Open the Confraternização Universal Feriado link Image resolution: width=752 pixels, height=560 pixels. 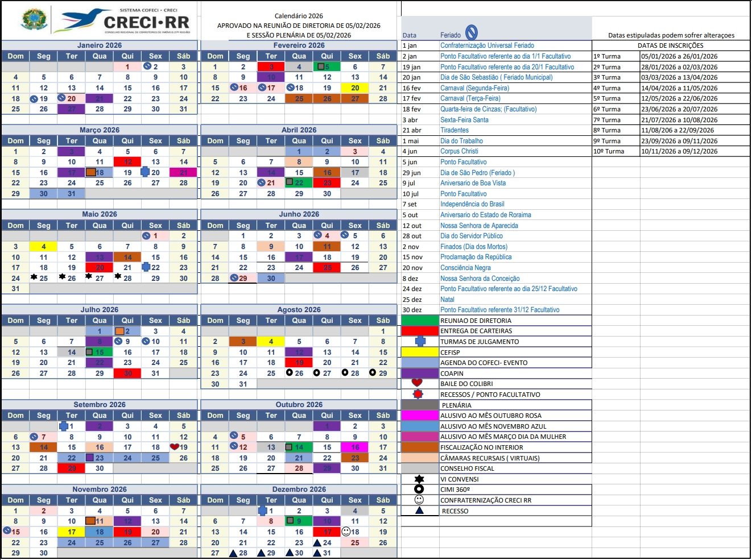(x=487, y=45)
